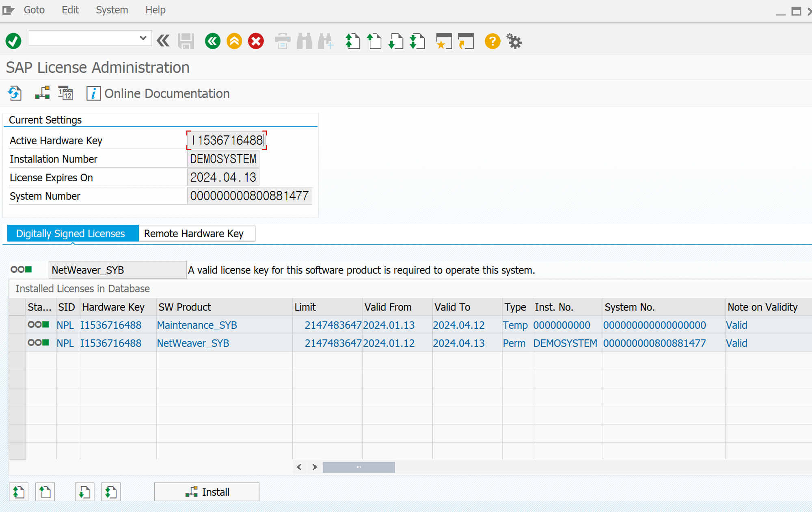
Task: Select row selector of Maintenance_SYB license
Action: [x=17, y=325]
